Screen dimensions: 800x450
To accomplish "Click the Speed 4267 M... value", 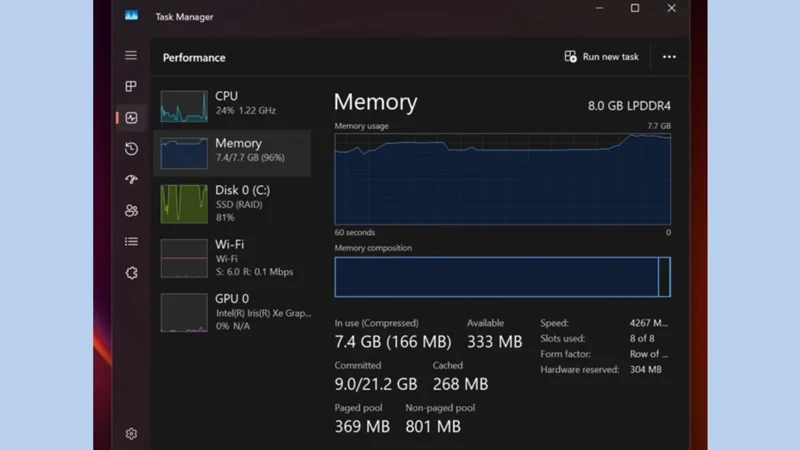I will tap(648, 323).
